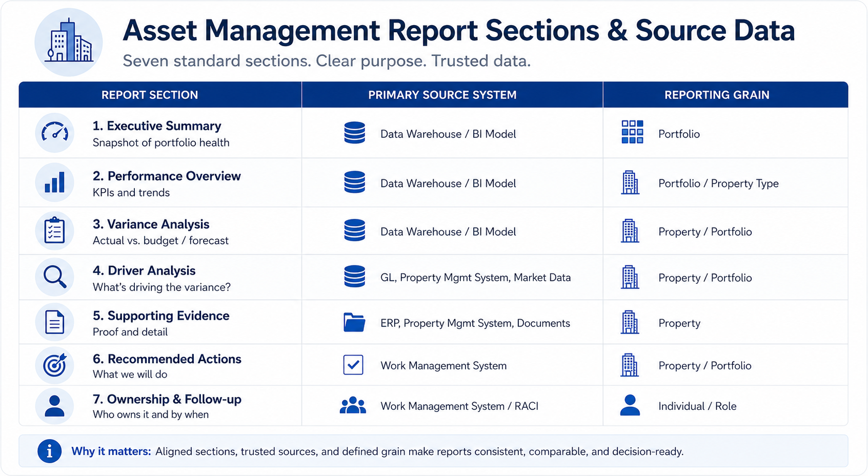
Task: Click the group icon beside Work Management System / RACI
Action: point(353,405)
